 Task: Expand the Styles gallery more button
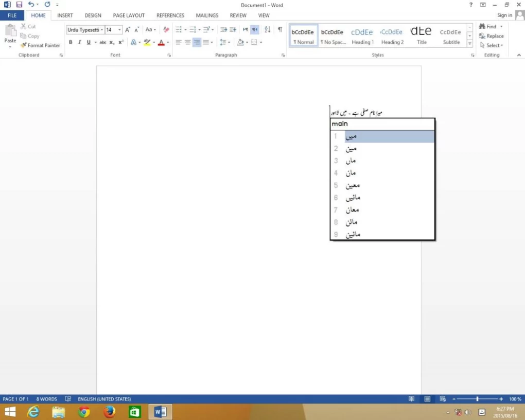[x=469, y=44]
